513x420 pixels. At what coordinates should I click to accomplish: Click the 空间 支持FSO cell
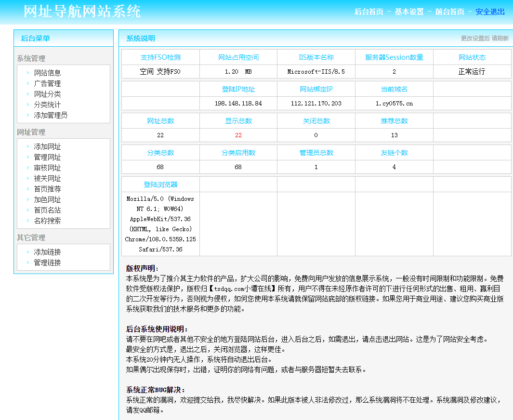pos(160,72)
